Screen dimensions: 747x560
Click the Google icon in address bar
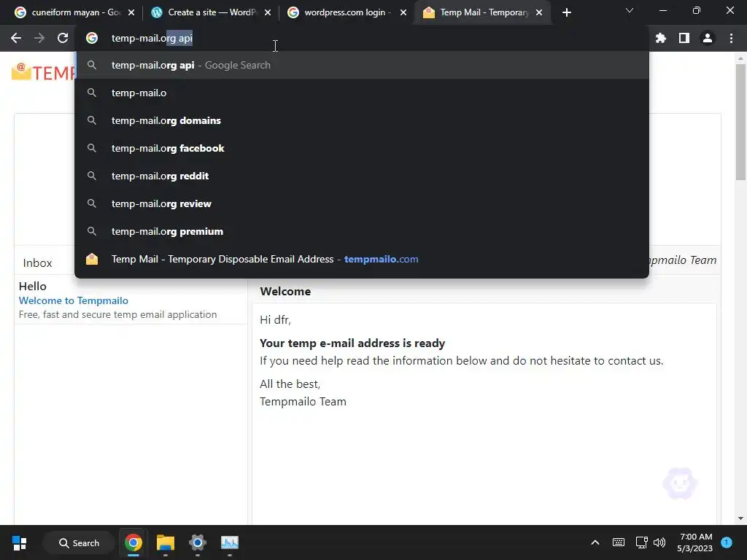[91, 38]
